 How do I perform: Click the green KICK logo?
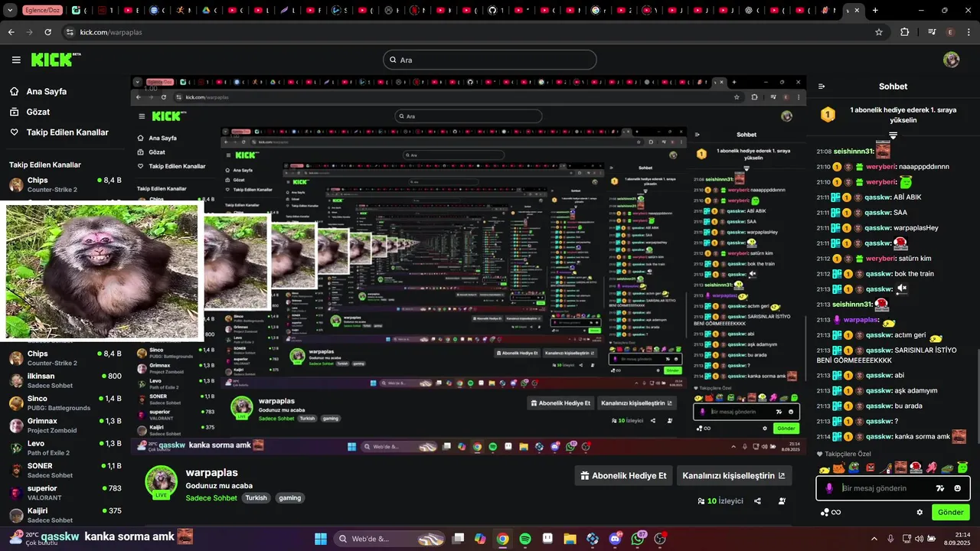tap(56, 60)
